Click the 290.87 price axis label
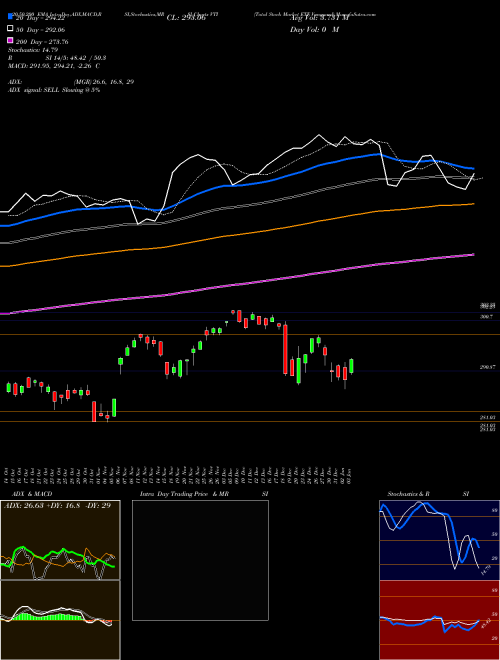This screenshot has width=500, height=660. point(487,367)
